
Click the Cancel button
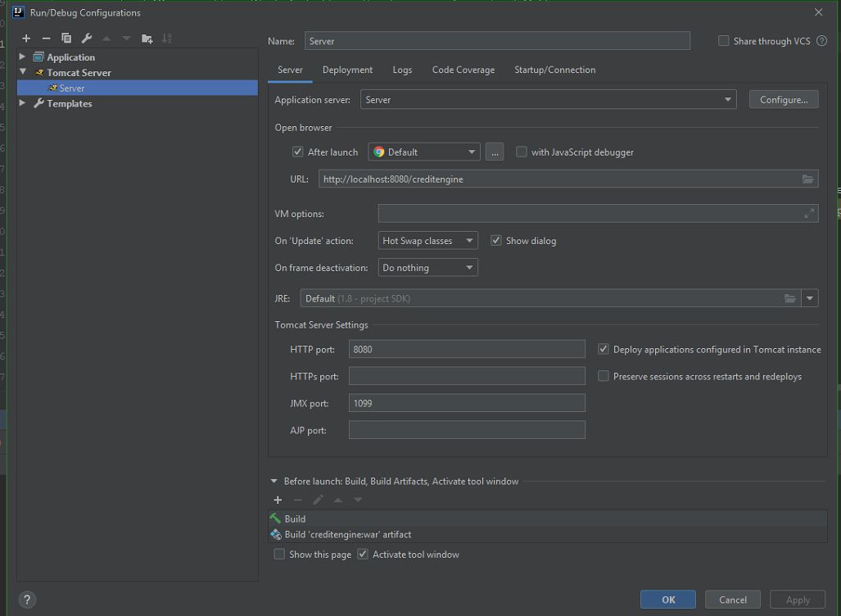pyautogui.click(x=733, y=600)
